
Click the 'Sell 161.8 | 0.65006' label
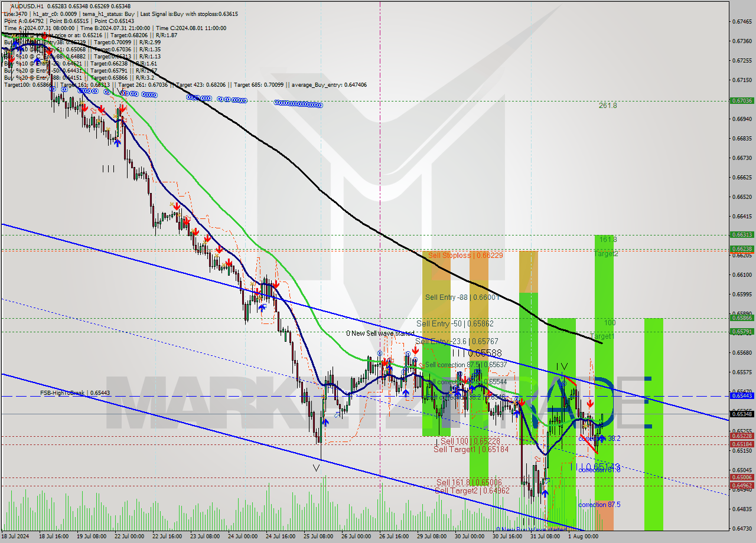pos(469,483)
